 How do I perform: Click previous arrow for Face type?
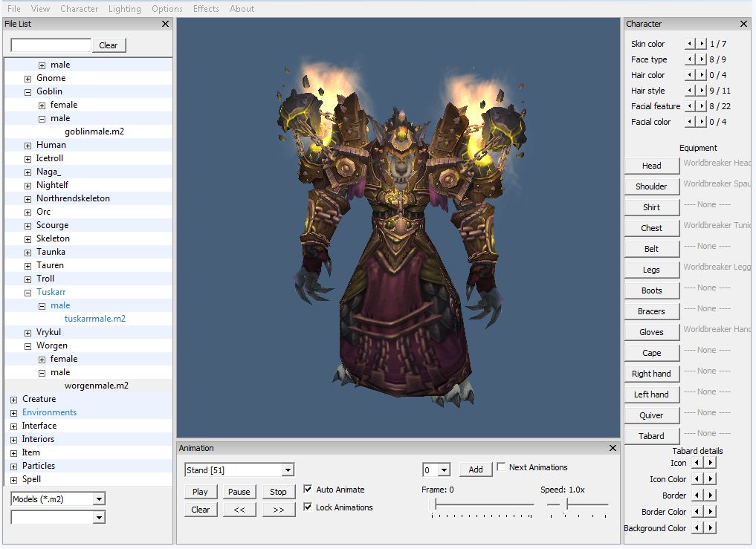click(691, 59)
